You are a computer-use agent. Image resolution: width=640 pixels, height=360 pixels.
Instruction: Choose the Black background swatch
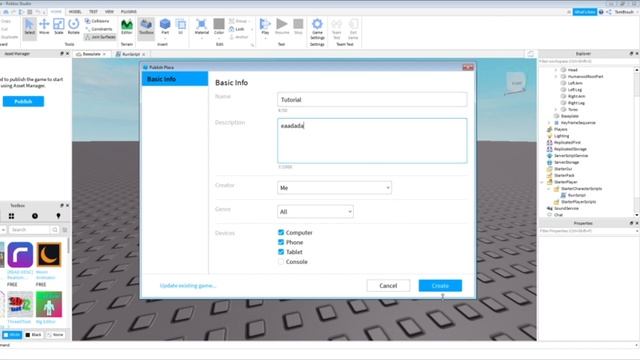pos(34,335)
